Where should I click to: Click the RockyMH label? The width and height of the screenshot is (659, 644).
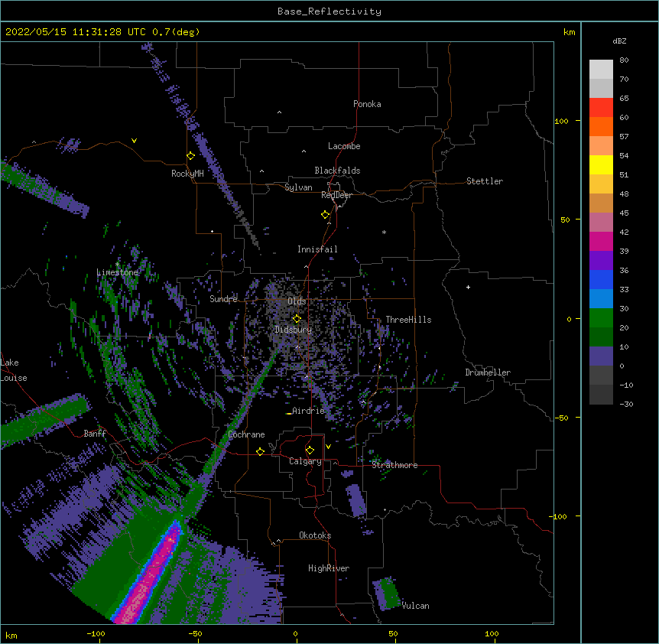point(187,174)
